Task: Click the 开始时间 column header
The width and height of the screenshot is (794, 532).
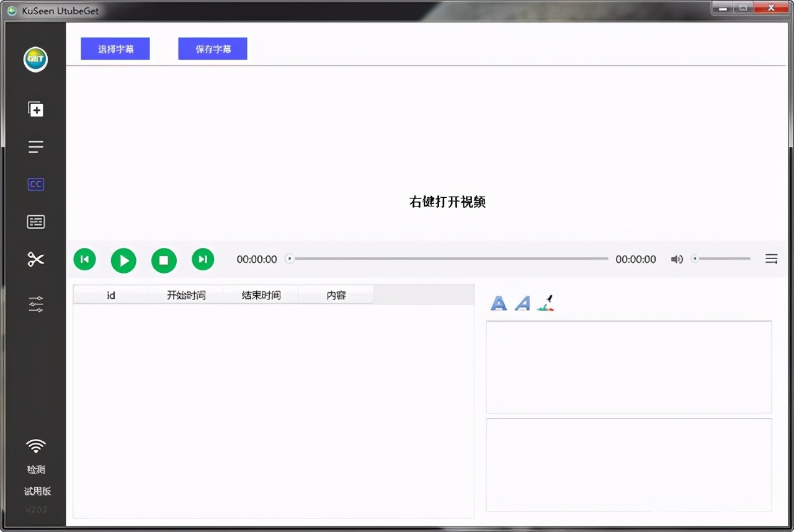Action: pyautogui.click(x=185, y=295)
